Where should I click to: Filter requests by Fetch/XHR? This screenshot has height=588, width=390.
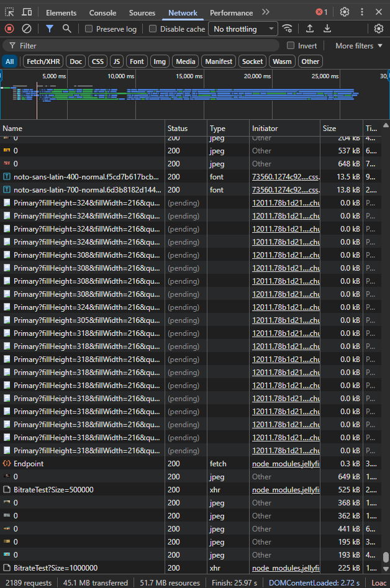click(x=43, y=61)
